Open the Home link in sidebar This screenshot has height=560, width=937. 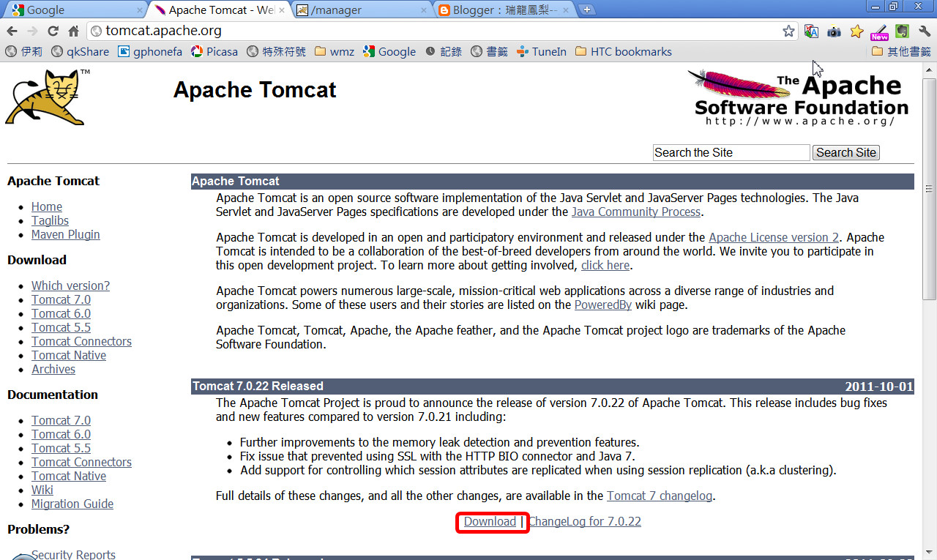[x=47, y=206]
